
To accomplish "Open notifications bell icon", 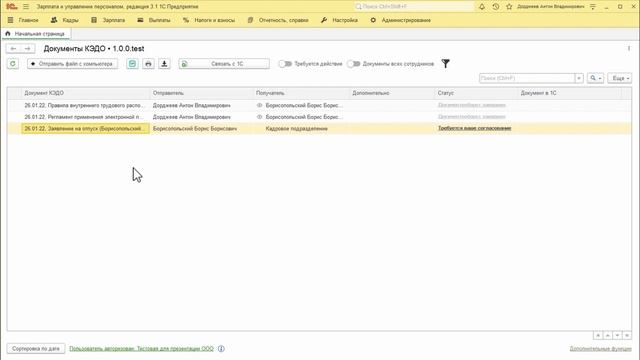I will point(482,7).
